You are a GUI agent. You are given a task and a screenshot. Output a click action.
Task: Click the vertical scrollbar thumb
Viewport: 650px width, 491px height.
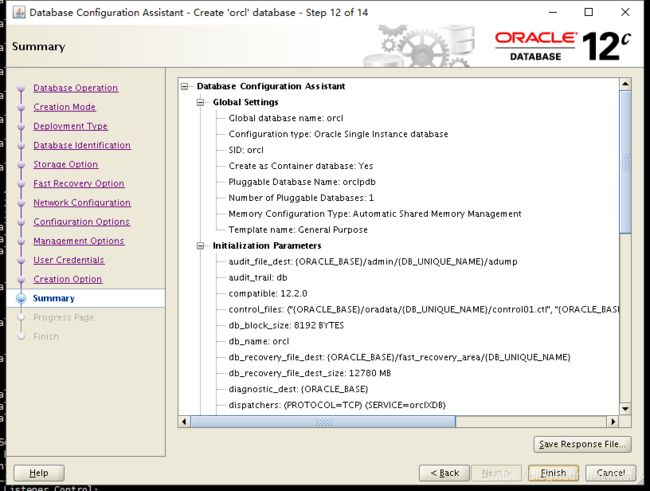click(625, 162)
